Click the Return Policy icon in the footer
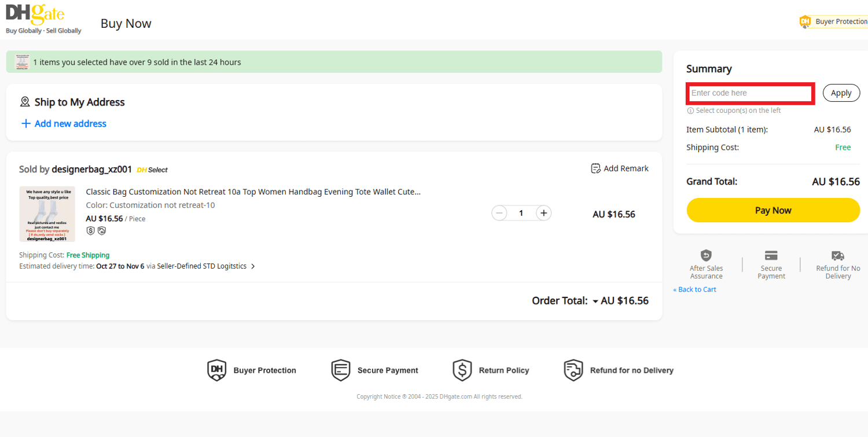 [462, 370]
